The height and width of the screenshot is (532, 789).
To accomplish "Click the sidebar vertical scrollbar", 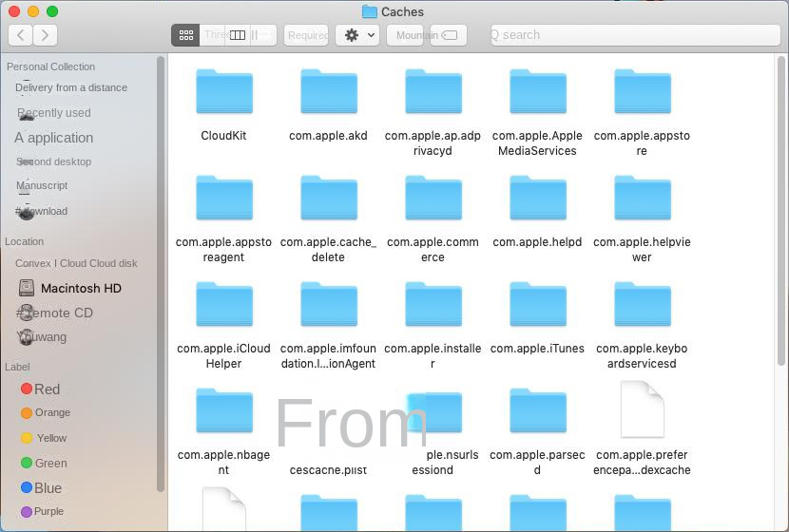I will (161, 274).
